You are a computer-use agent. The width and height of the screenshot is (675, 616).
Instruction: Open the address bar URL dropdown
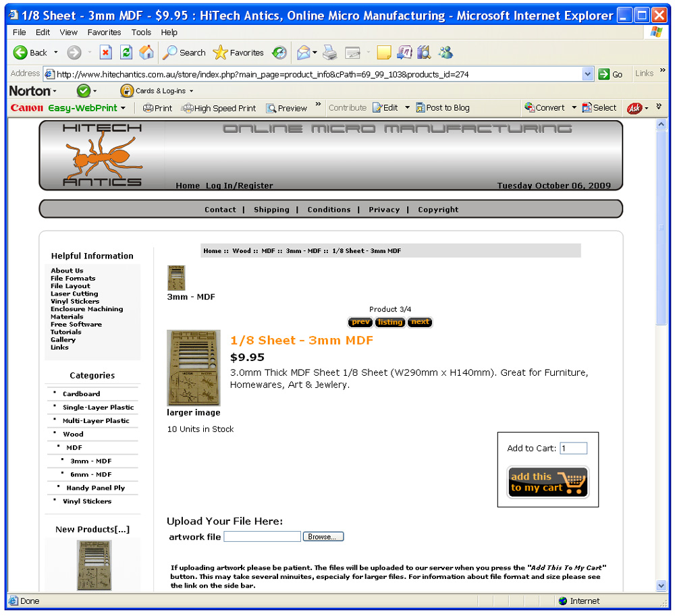(x=587, y=74)
